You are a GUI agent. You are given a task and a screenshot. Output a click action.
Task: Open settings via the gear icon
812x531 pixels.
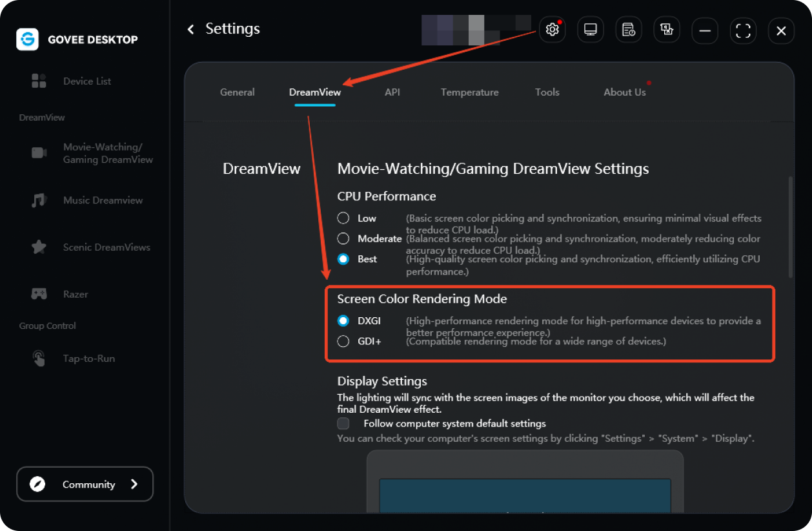pyautogui.click(x=552, y=30)
